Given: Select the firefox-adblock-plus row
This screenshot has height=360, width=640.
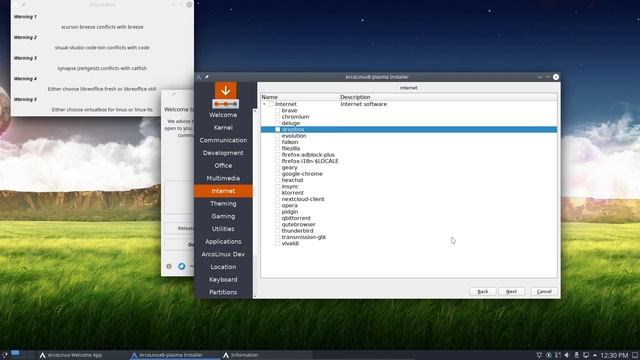Looking at the screenshot, I should tap(409, 155).
